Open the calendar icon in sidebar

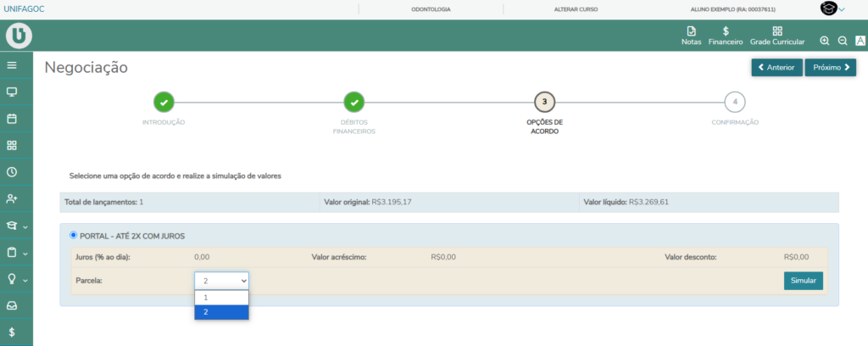(x=12, y=119)
